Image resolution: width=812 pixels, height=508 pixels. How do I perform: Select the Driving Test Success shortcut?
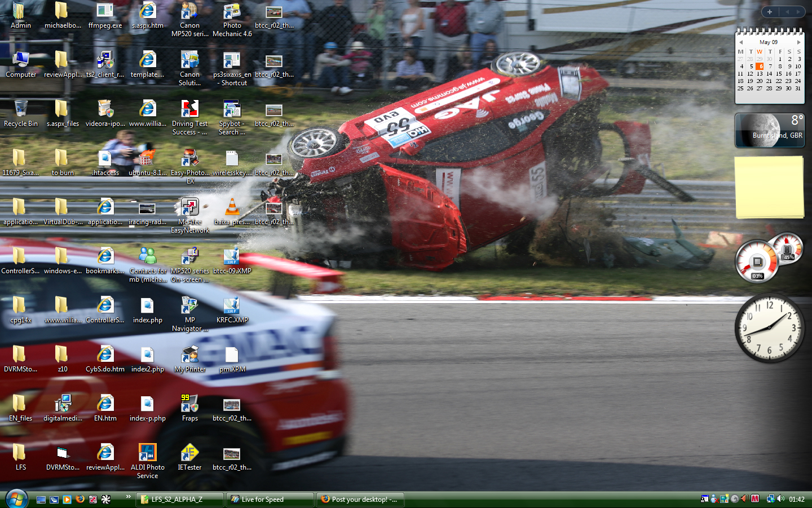(189, 118)
